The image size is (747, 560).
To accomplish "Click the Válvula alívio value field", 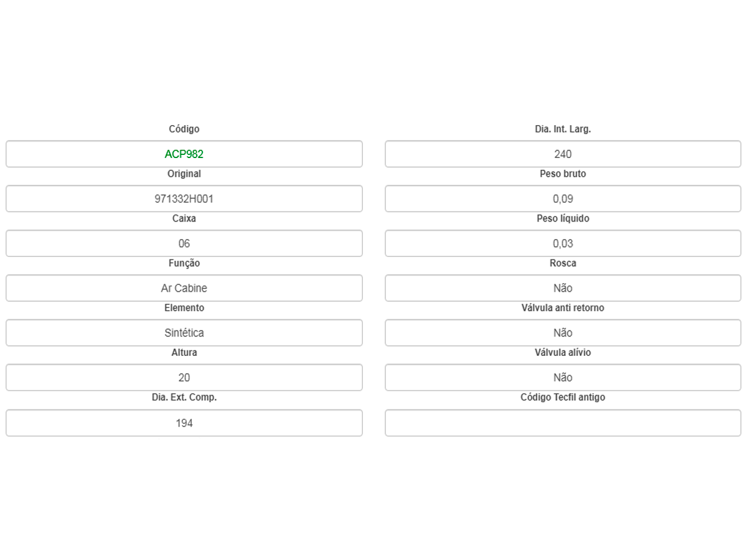I will 563,378.
